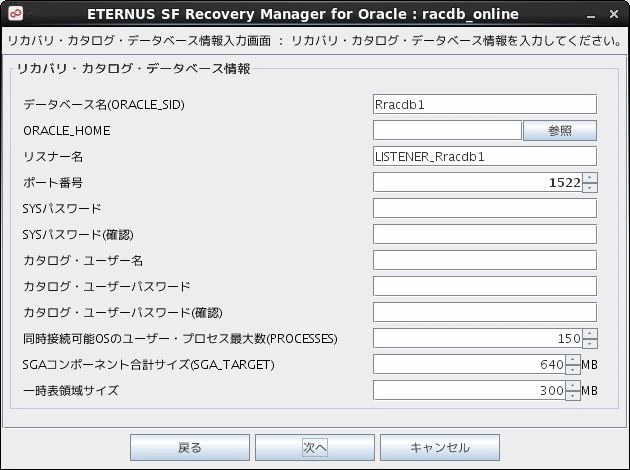Focus the カタログ・ユーザーパスワード(確認) field
This screenshot has width=630, height=470.
coord(485,312)
